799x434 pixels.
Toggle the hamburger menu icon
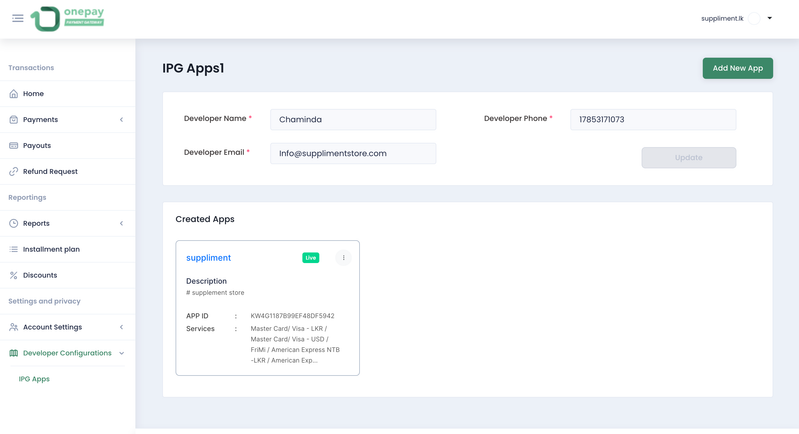coord(18,18)
